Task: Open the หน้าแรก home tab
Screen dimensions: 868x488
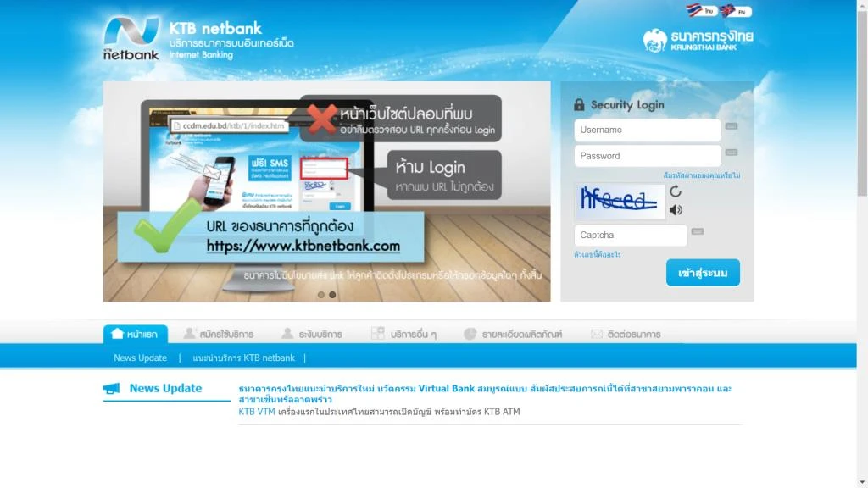Action: point(135,334)
